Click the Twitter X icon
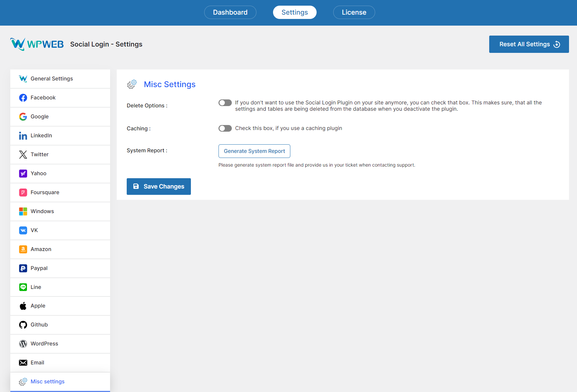Image resolution: width=577 pixels, height=392 pixels. pos(23,155)
